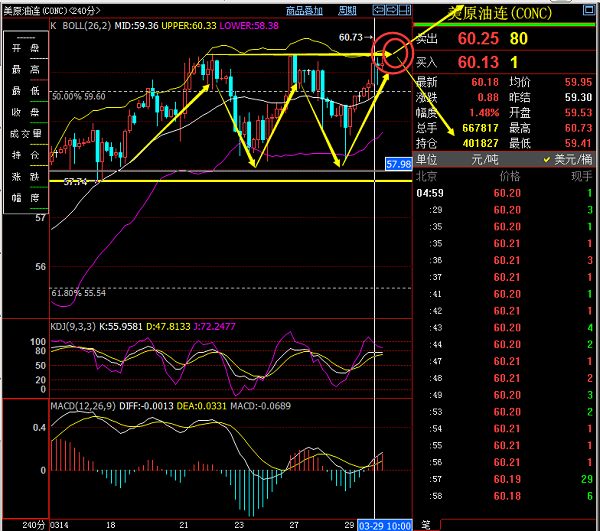Viewport: 600px width, 531px height.
Task: Click the 240分 period label at bottom-left
Action: coord(34,525)
